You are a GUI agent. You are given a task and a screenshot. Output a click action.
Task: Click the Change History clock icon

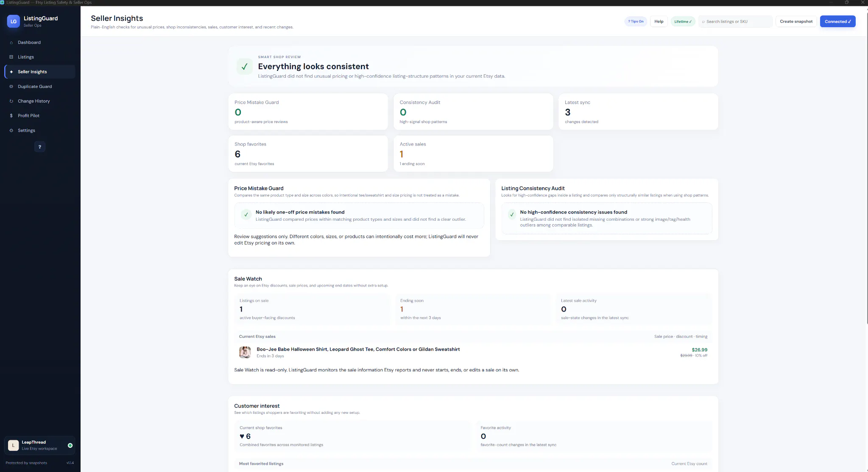pos(11,101)
